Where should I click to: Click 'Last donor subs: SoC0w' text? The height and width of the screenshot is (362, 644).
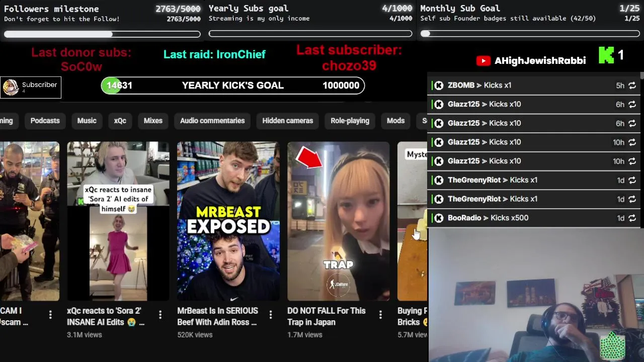pyautogui.click(x=81, y=59)
